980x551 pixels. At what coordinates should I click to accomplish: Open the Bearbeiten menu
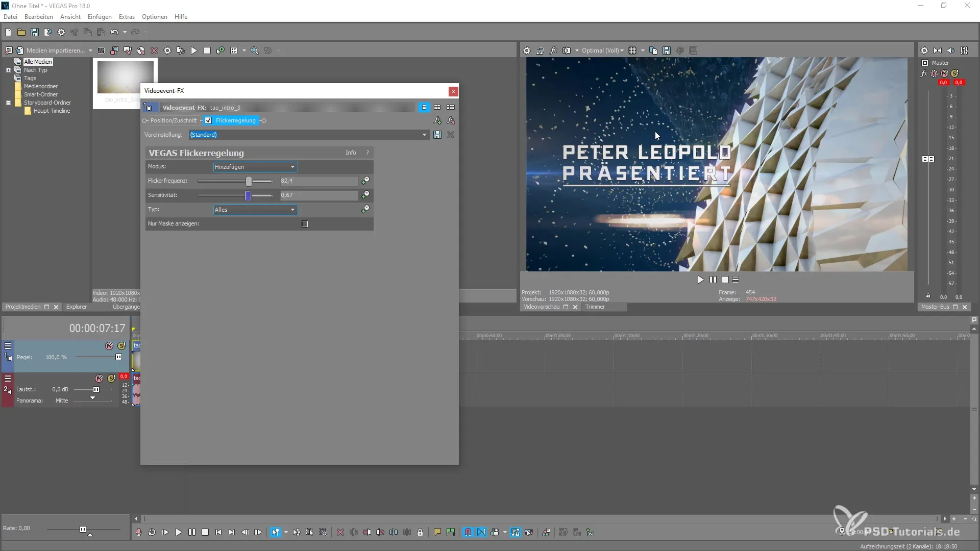point(39,17)
